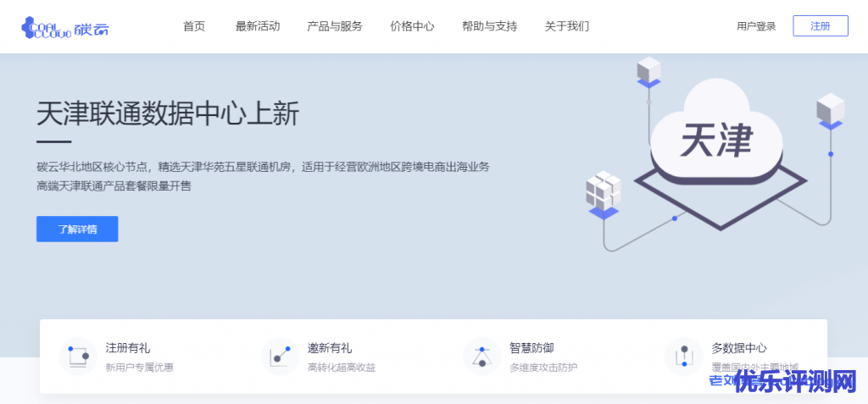Click the banner line starting 碳云华北地区核心节点
This screenshot has width=868, height=404.
tap(263, 167)
